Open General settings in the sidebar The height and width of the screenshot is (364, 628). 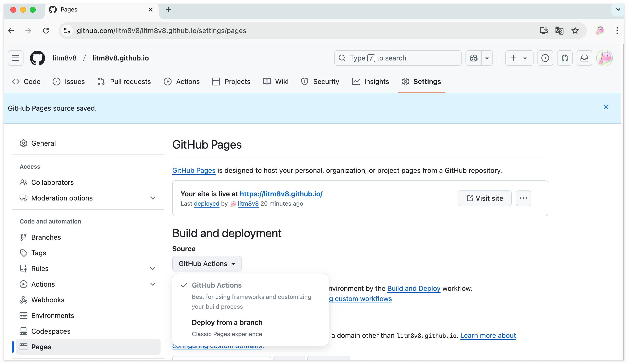[88, 143]
